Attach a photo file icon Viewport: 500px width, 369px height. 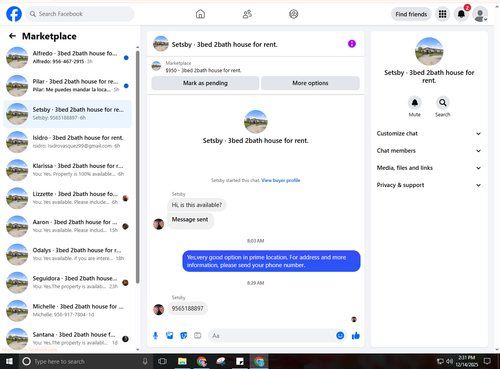(x=169, y=336)
